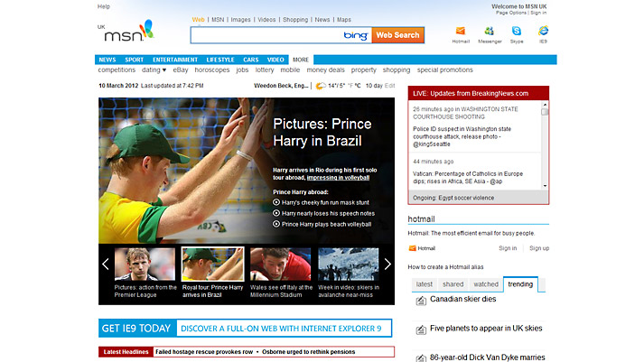Show next carousel thumbnails with right arrow
The height and width of the screenshot is (362, 644).
pos(387,265)
